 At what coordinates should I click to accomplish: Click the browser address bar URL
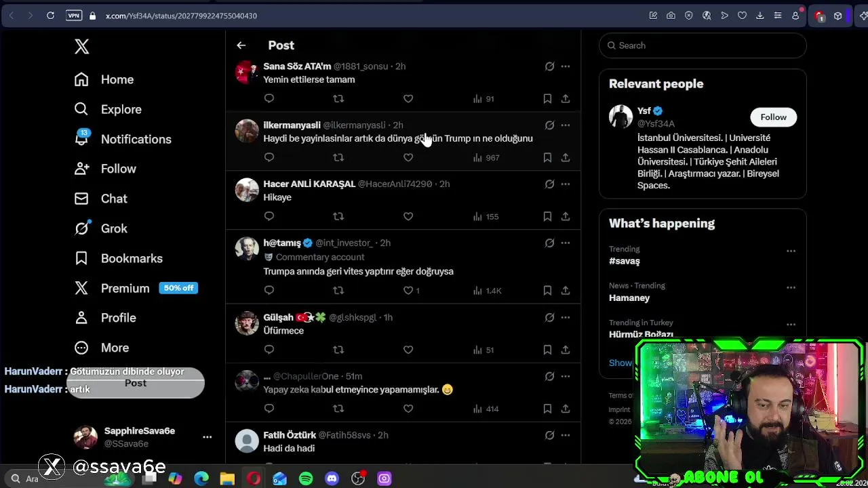[181, 16]
